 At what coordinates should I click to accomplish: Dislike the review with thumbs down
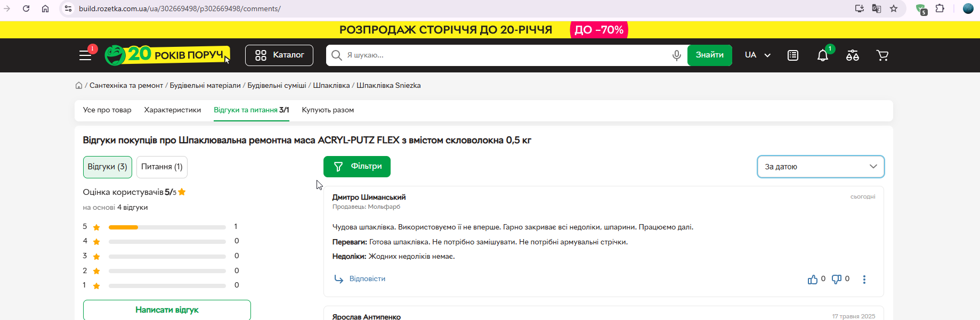837,279
